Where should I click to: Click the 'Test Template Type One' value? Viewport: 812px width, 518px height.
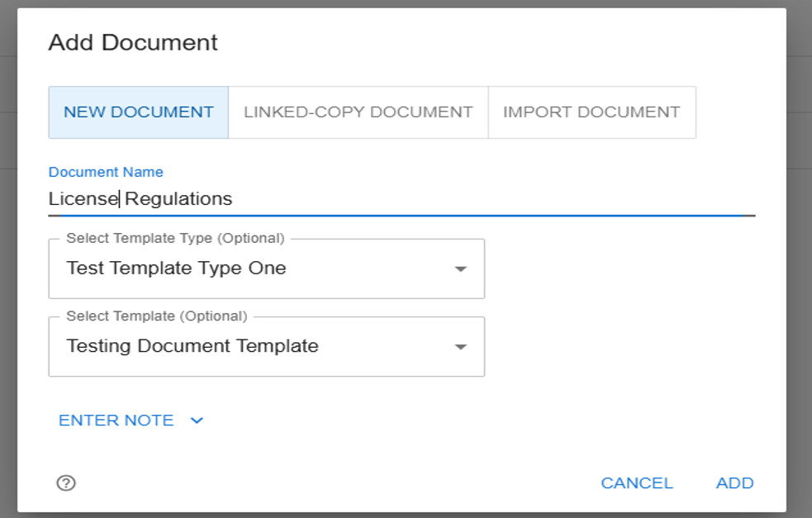pyautogui.click(x=176, y=269)
